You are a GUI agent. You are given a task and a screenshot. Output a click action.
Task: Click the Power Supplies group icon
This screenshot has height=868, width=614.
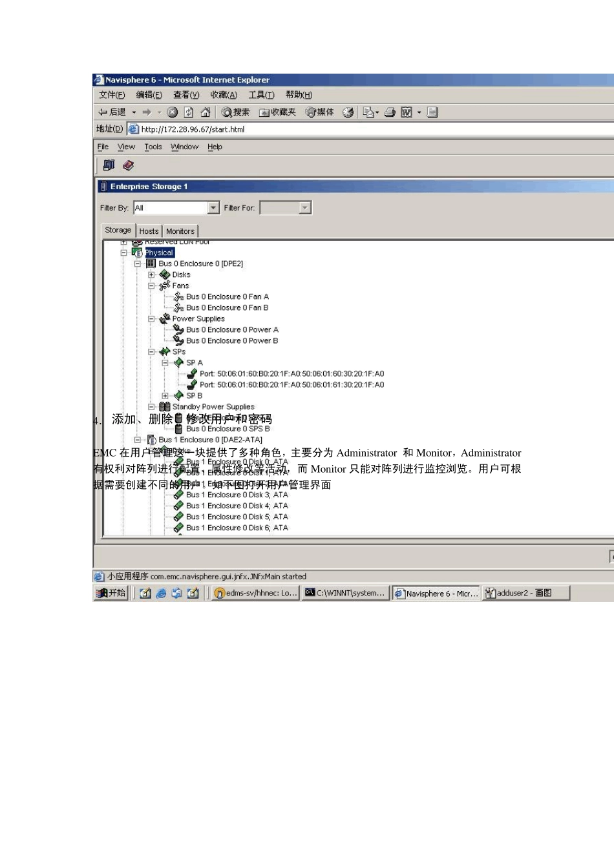(165, 318)
